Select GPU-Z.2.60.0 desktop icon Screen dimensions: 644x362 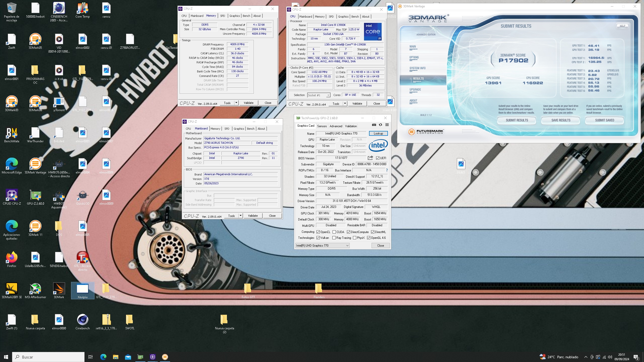coord(35,197)
